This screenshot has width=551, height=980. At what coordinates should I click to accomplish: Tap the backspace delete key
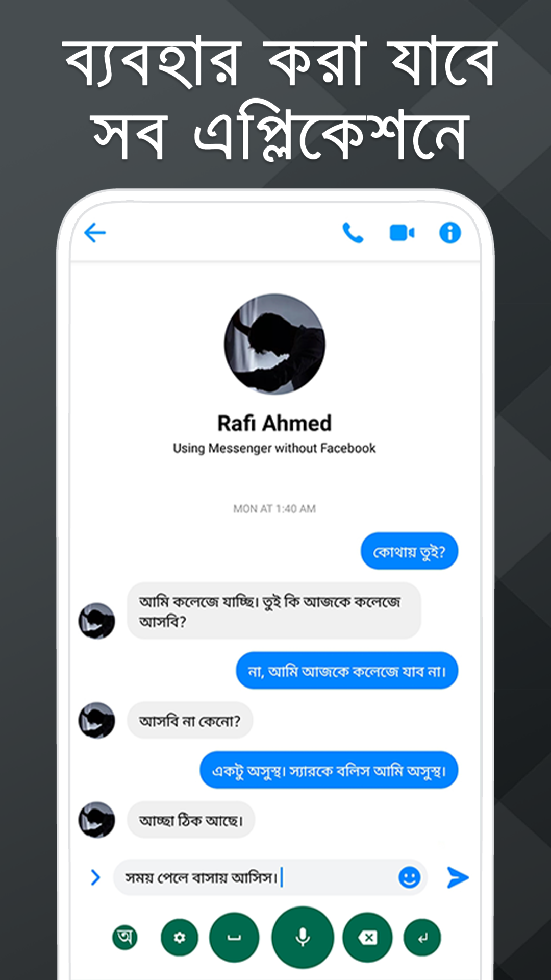(x=367, y=937)
